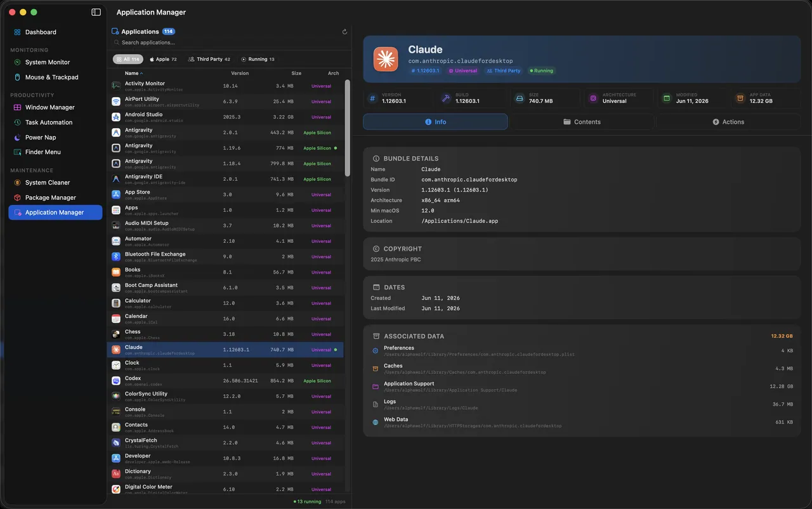
Task: Click the application list vertical scrollbar
Action: tap(347, 127)
